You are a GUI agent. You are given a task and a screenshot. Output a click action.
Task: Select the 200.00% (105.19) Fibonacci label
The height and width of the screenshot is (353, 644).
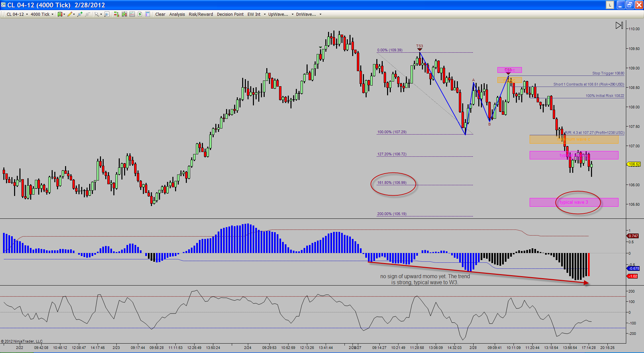point(392,214)
